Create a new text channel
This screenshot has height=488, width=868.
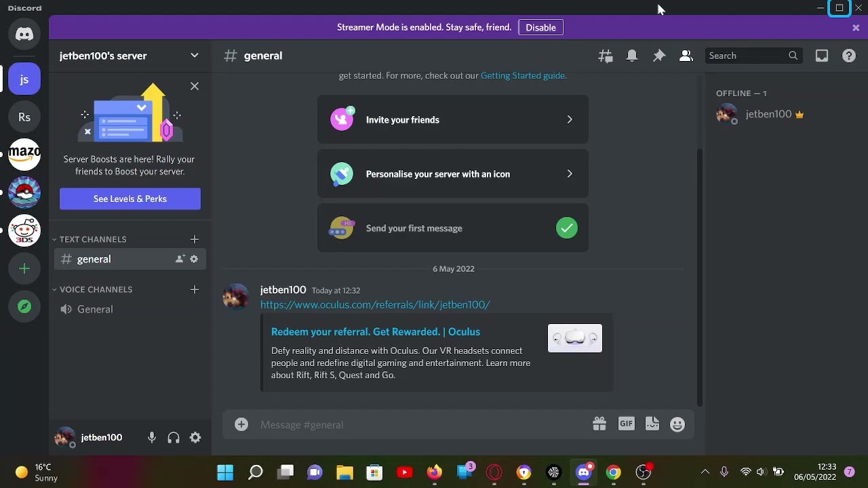point(195,239)
